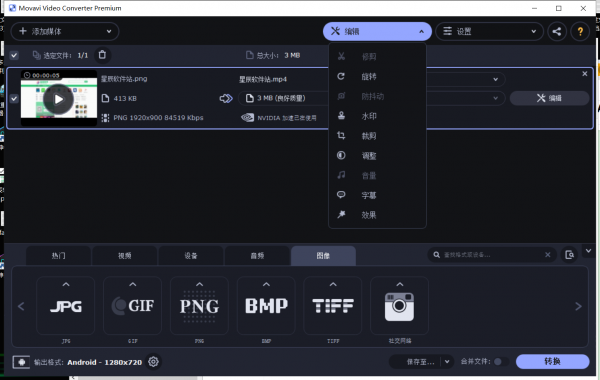Select the 图像 image tab
Screen dimensions: 600x380
pyautogui.click(x=323, y=256)
